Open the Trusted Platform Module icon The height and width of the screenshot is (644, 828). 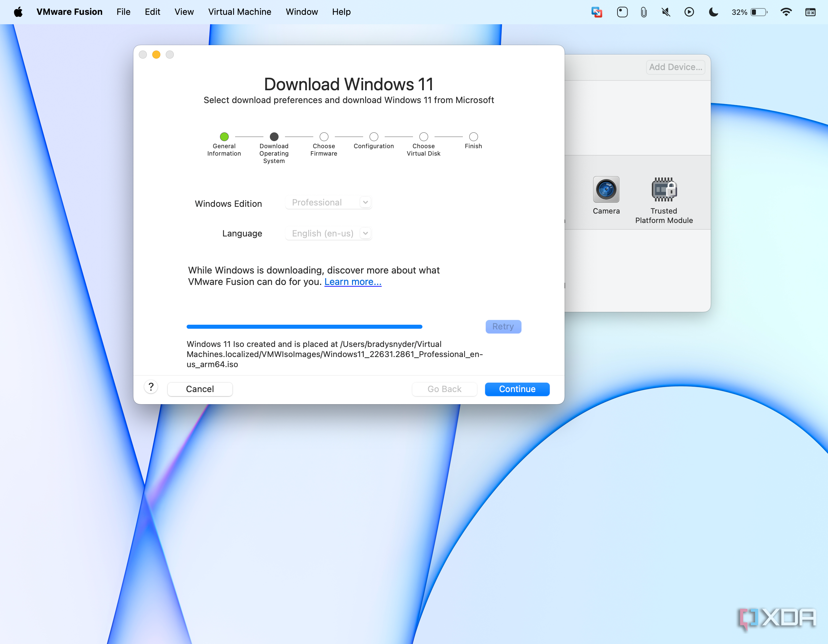[x=664, y=190]
